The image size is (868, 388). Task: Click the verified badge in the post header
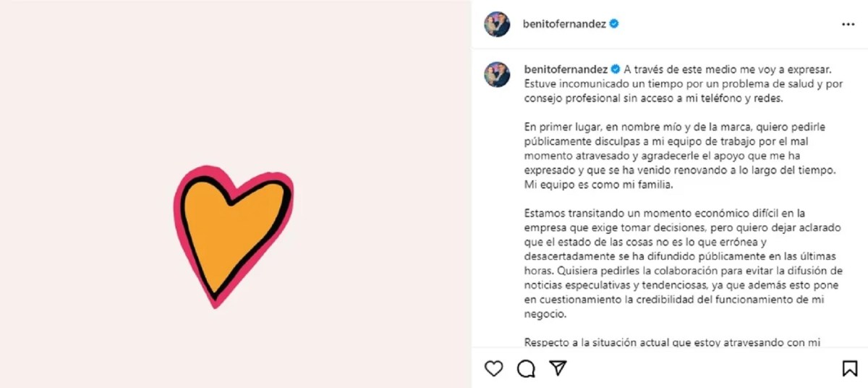614,24
